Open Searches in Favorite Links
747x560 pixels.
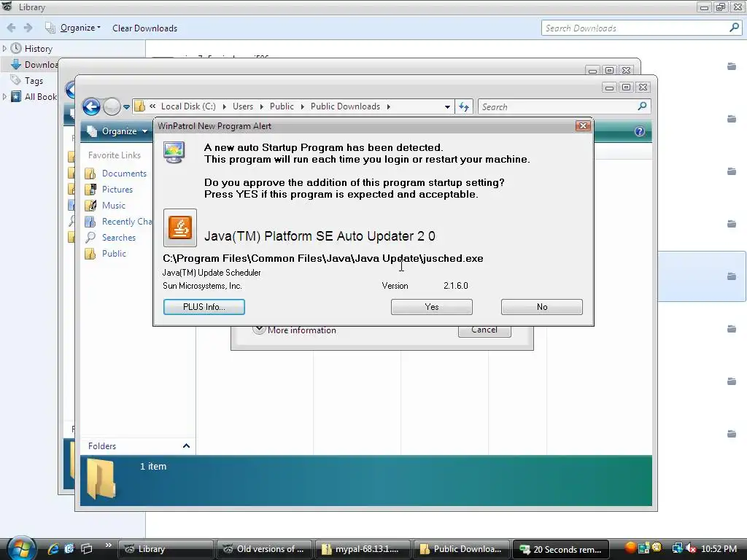119,238
